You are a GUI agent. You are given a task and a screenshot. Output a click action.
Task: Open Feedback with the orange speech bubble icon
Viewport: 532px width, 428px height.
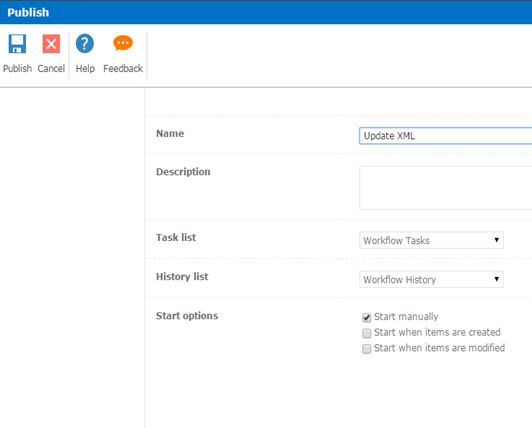[x=123, y=43]
